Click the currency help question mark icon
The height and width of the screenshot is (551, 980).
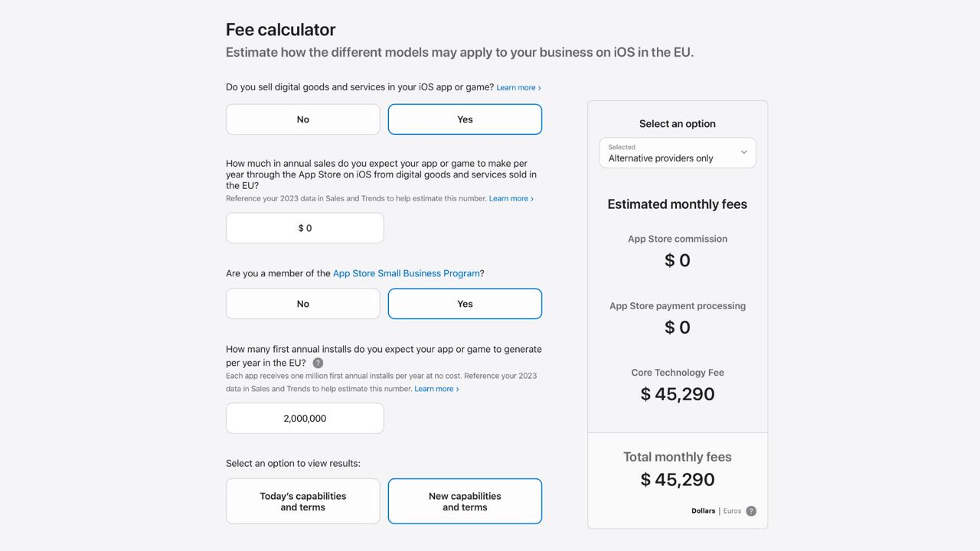pyautogui.click(x=751, y=511)
